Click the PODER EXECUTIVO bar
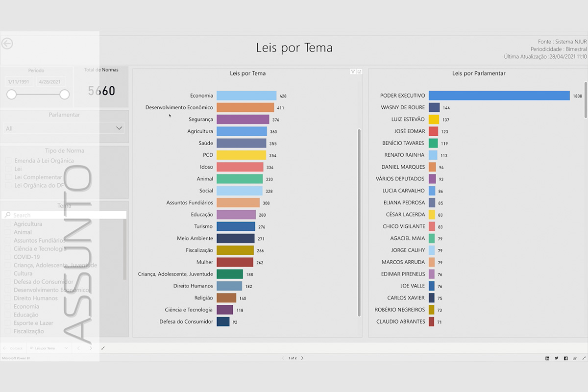The width and height of the screenshot is (588, 392). click(499, 96)
